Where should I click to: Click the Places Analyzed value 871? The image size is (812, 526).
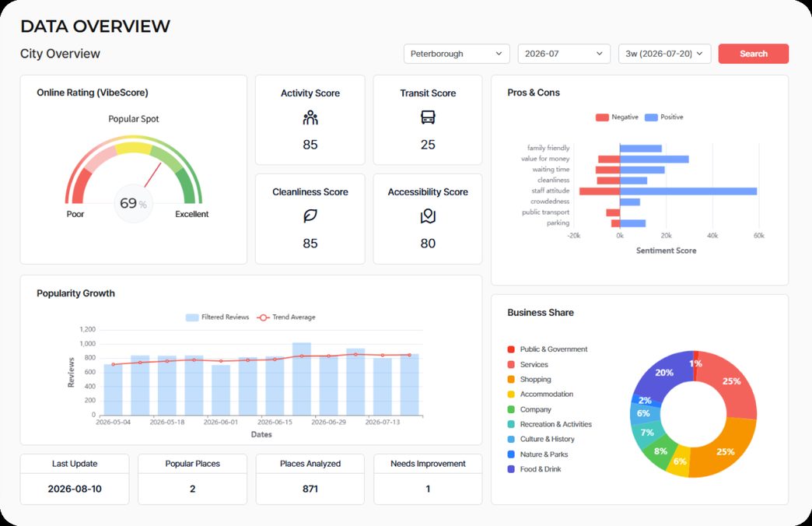coord(310,489)
